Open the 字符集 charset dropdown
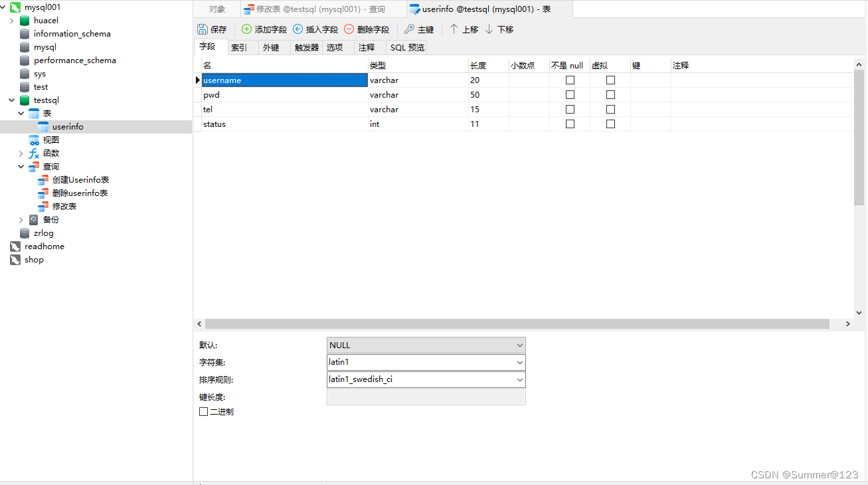868x485 pixels. [519, 362]
